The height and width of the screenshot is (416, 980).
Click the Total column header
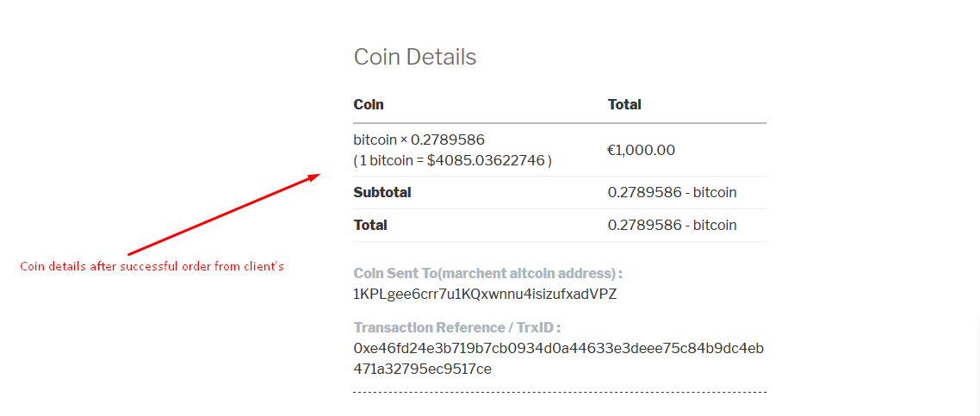624,104
